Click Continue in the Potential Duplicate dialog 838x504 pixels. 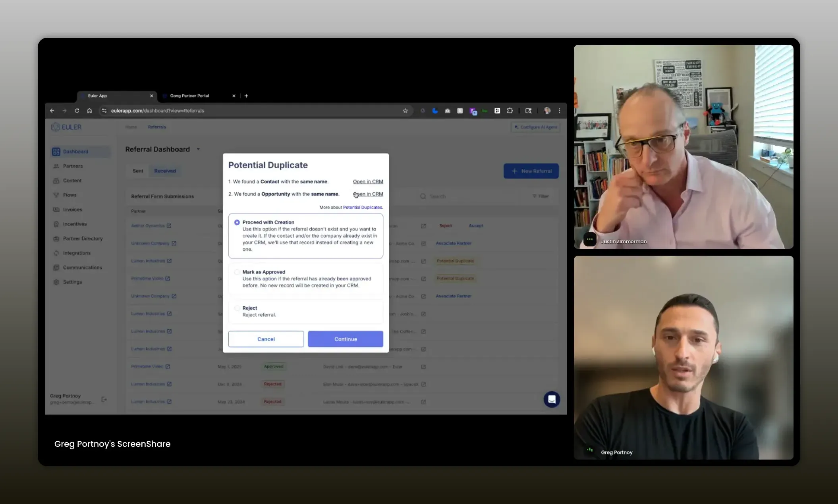click(345, 339)
